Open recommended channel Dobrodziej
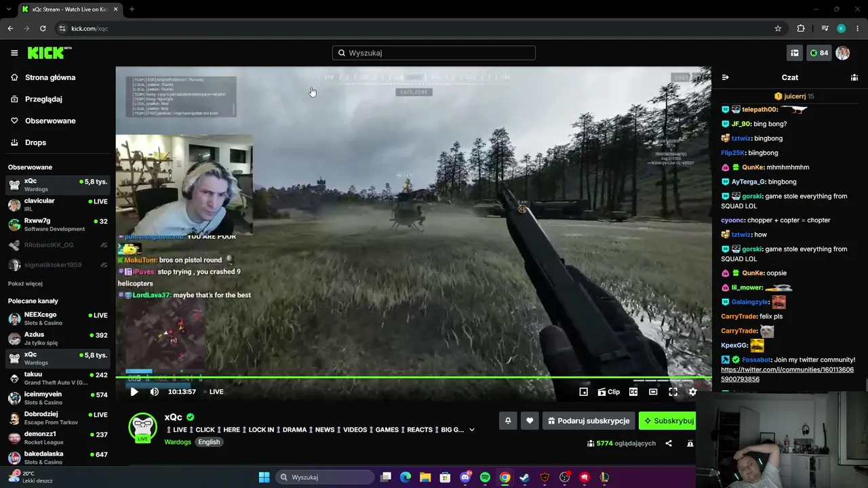Image resolution: width=868 pixels, height=488 pixels. coord(58,418)
